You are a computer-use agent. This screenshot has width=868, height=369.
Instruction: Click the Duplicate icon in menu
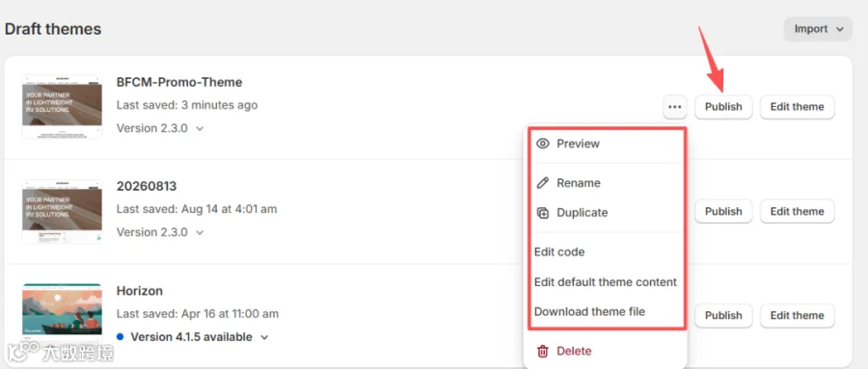[x=543, y=213]
